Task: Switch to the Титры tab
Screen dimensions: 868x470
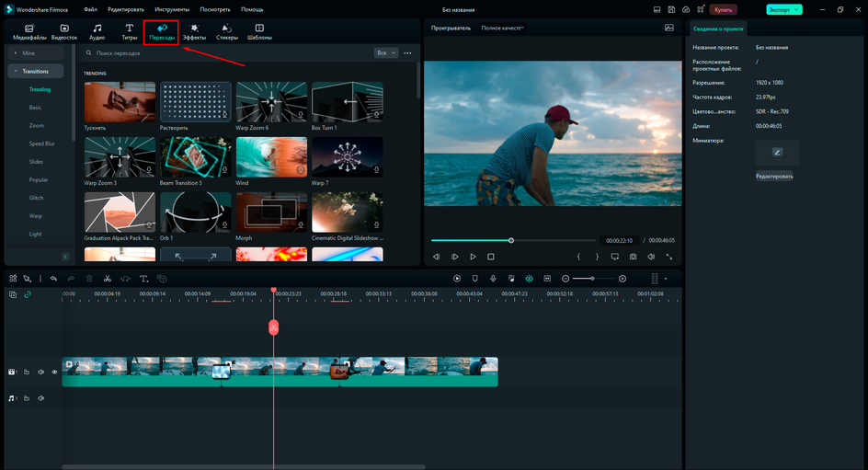Action: pyautogui.click(x=129, y=32)
